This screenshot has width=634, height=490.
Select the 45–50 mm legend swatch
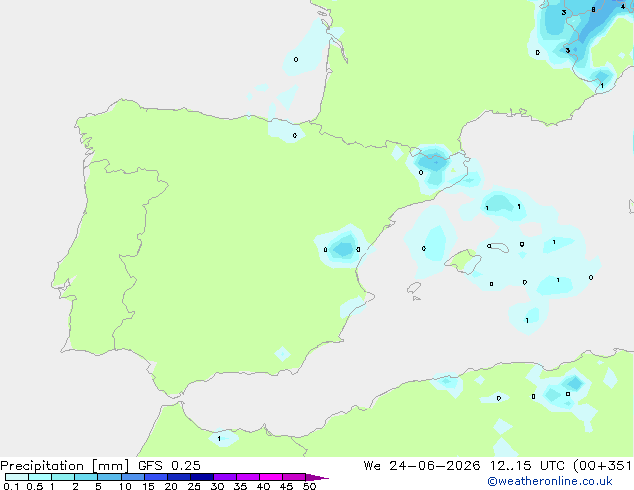(x=294, y=477)
